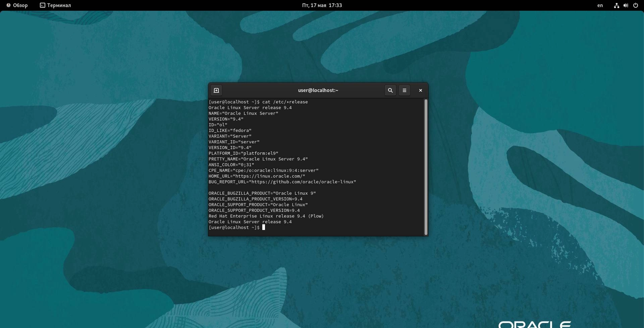Click the user@localhost:~ window title
Screen dimensions: 644x328
(x=318, y=90)
